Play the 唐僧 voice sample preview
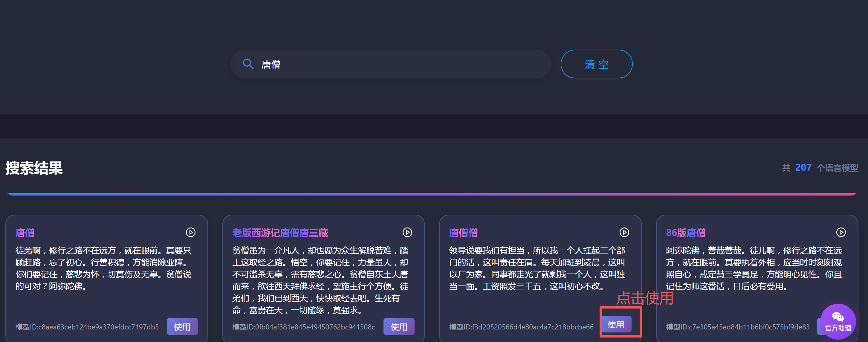The height and width of the screenshot is (342, 868). [191, 233]
